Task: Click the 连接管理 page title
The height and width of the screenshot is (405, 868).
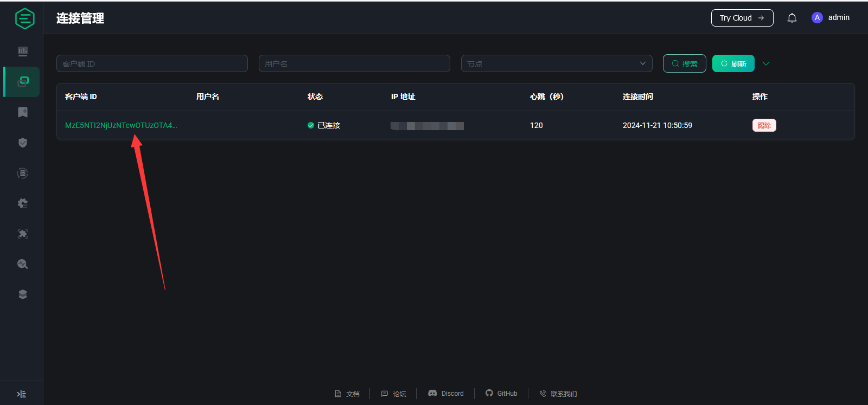Action: 80,18
